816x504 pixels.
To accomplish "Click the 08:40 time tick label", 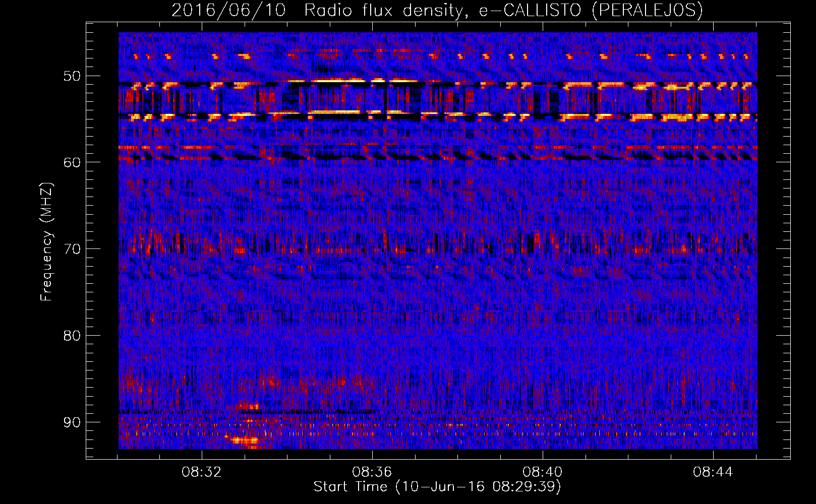I will [x=543, y=472].
